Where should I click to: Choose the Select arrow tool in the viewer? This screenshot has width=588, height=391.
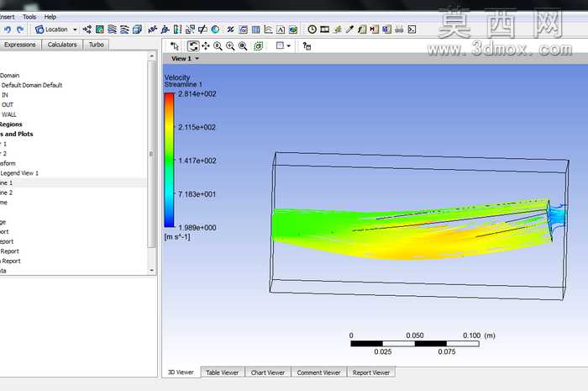click(x=175, y=46)
